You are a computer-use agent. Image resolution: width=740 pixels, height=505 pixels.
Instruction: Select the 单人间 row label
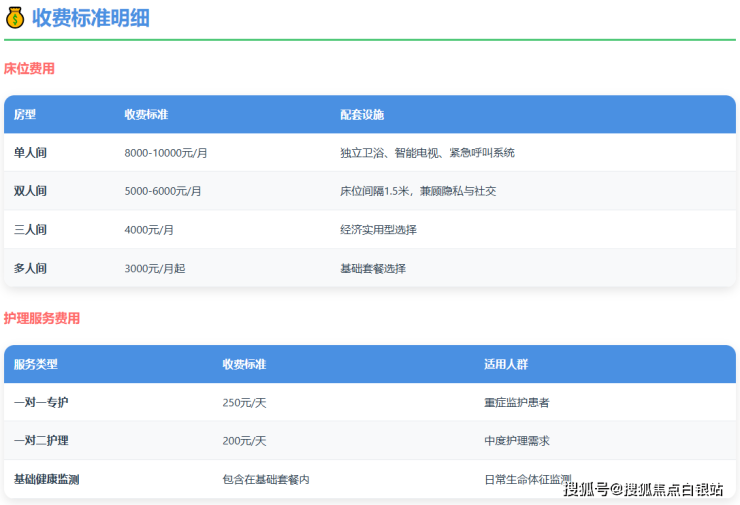point(30,153)
